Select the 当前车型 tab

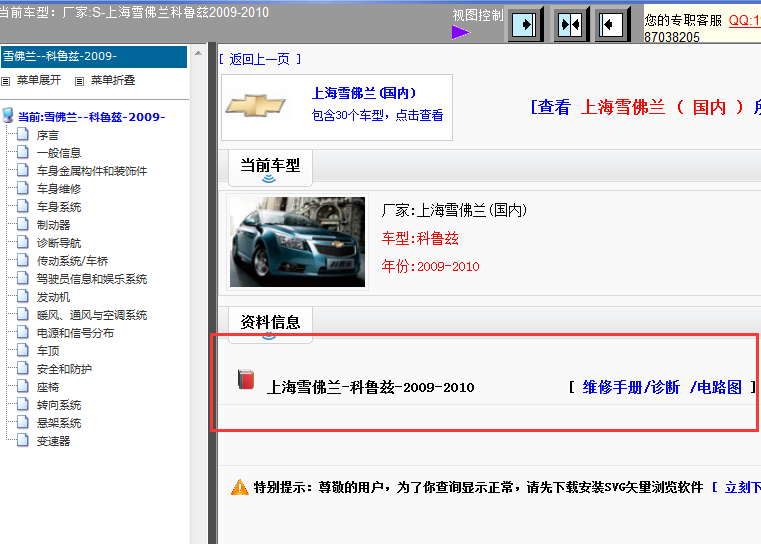click(270, 167)
